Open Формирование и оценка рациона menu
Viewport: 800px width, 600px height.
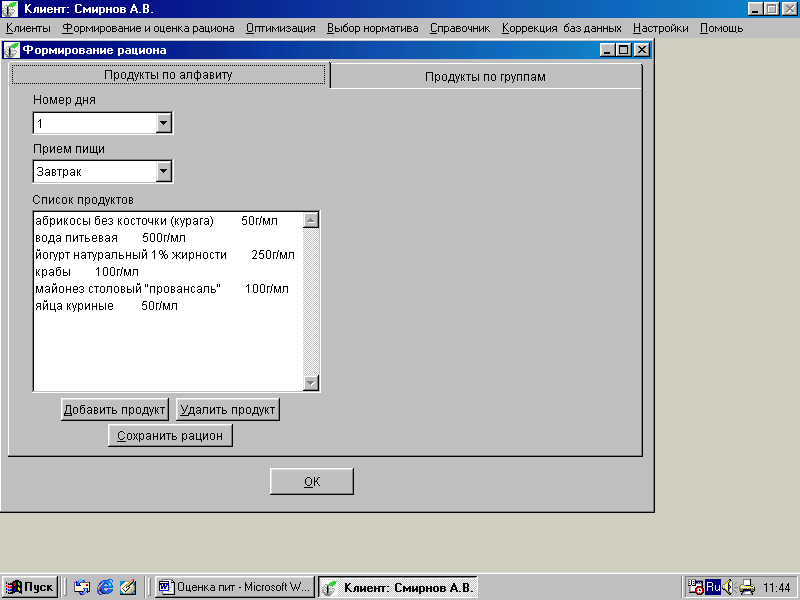tap(148, 28)
